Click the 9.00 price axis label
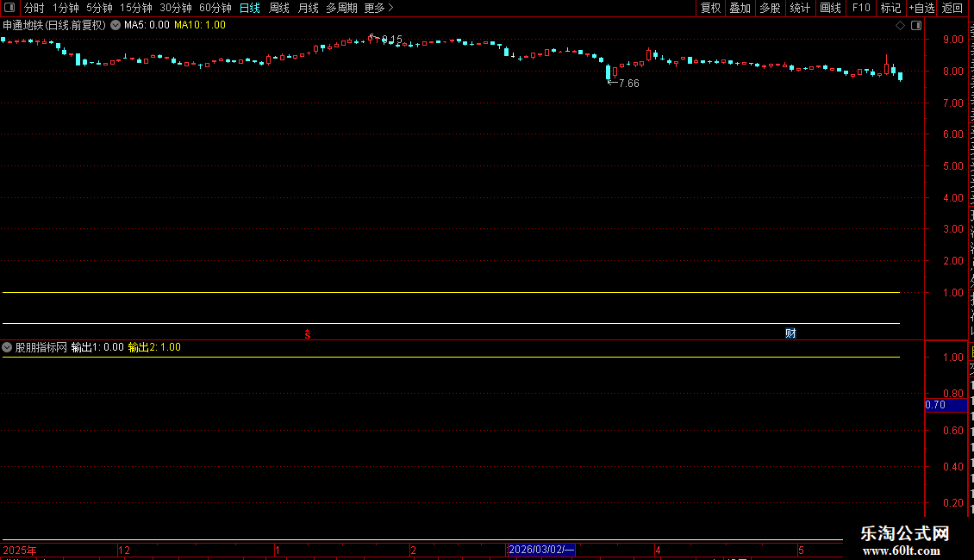Image resolution: width=974 pixels, height=560 pixels. 952,39
